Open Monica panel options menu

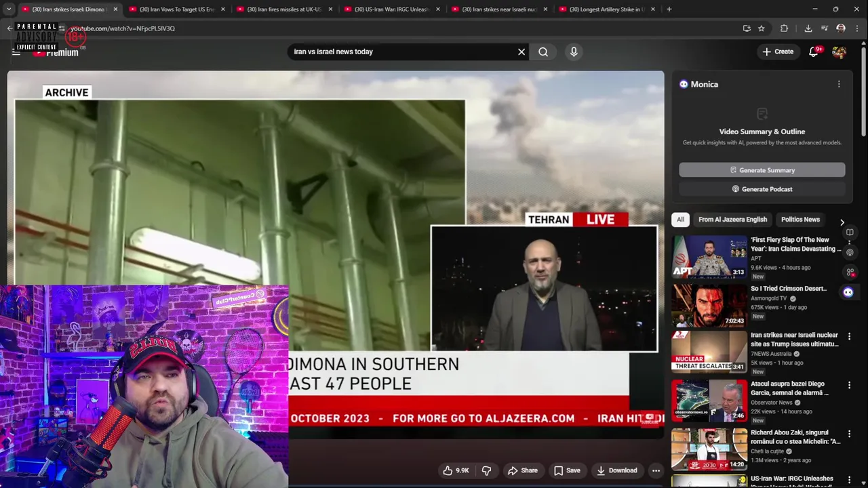pyautogui.click(x=839, y=84)
